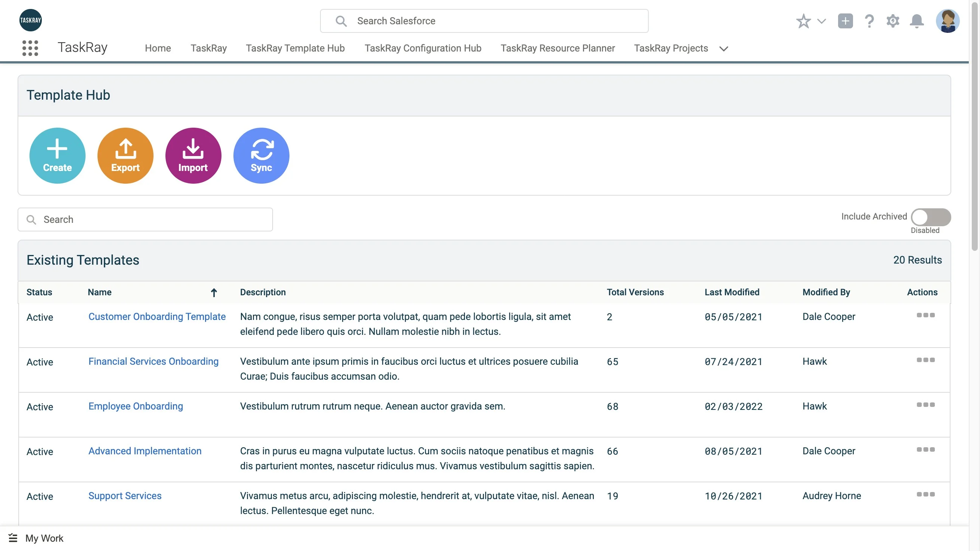Viewport: 980px width, 551px height.
Task: Open Advanced Implementation template link
Action: (145, 451)
